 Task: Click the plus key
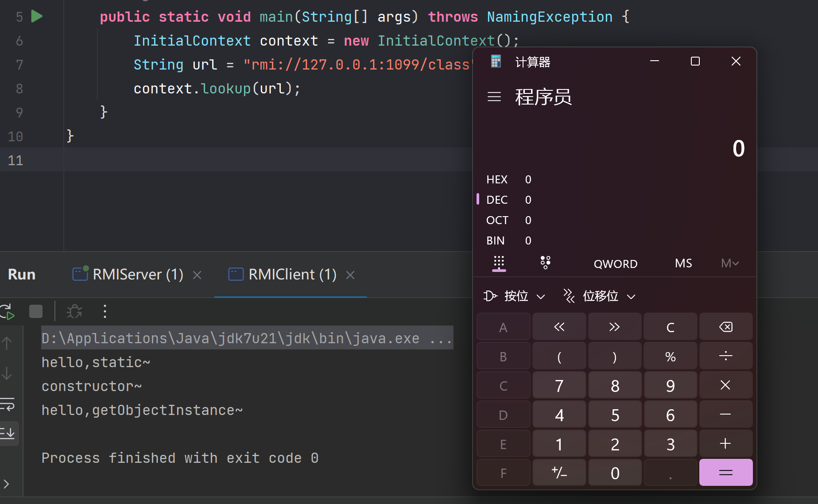pyautogui.click(x=726, y=444)
